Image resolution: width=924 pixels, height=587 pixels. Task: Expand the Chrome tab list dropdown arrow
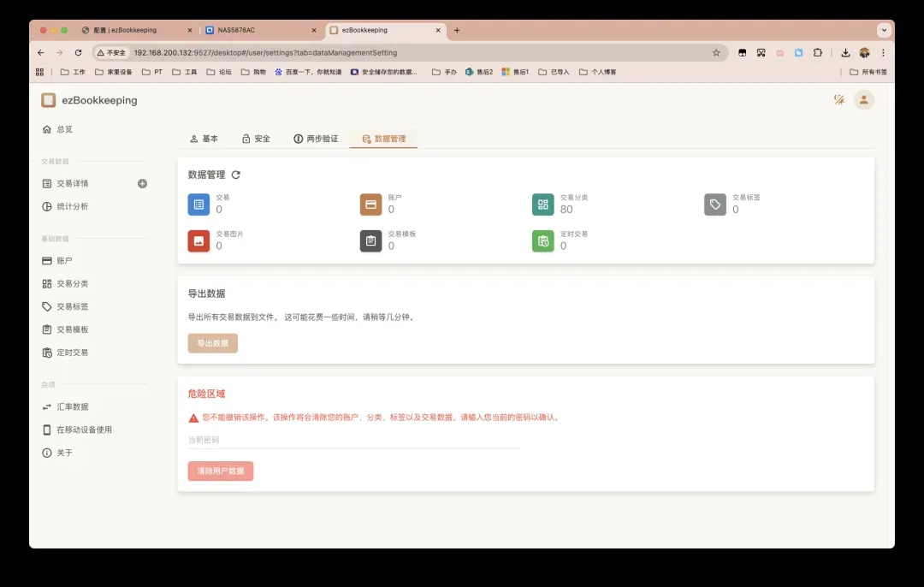pos(884,30)
